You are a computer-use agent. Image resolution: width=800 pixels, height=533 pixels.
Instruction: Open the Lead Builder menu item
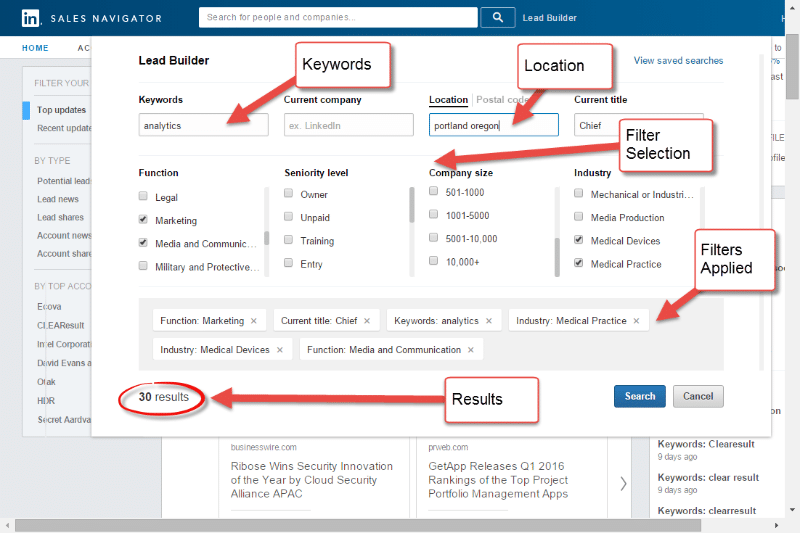(549, 18)
